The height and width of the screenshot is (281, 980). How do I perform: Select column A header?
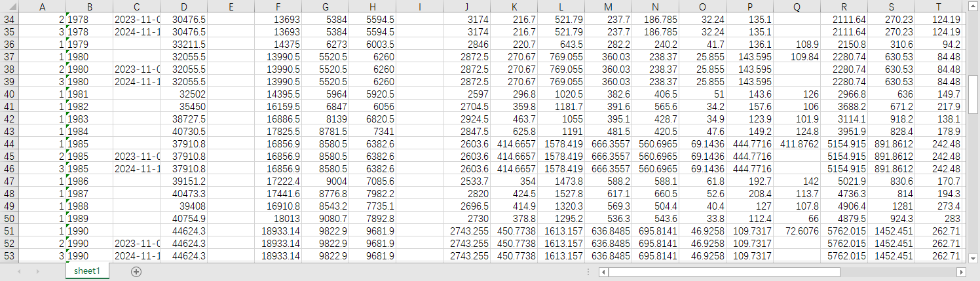pos(43,7)
